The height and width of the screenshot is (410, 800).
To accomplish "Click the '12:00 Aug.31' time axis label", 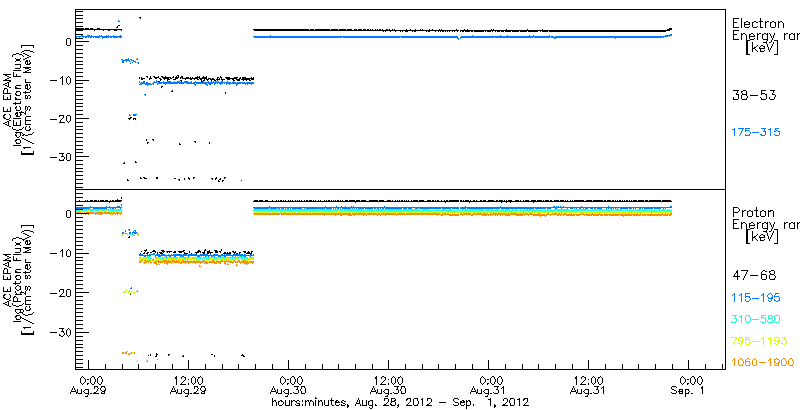I will point(588,385).
